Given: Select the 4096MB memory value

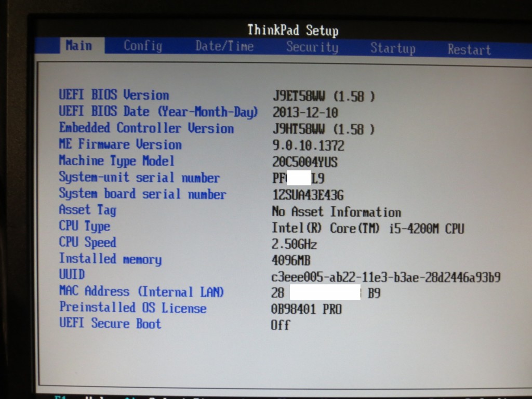Looking at the screenshot, I should point(291,261).
